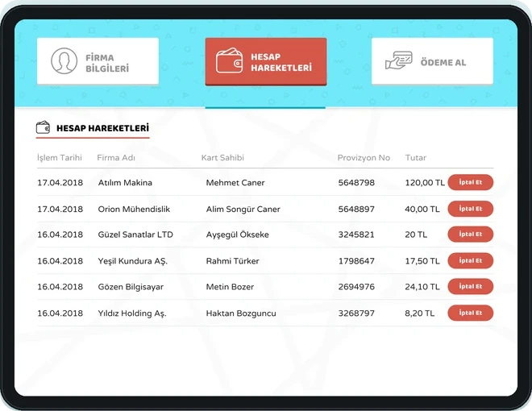This screenshot has height=411, width=532.
Task: Select the company name Atılım Makina
Action: coord(125,183)
